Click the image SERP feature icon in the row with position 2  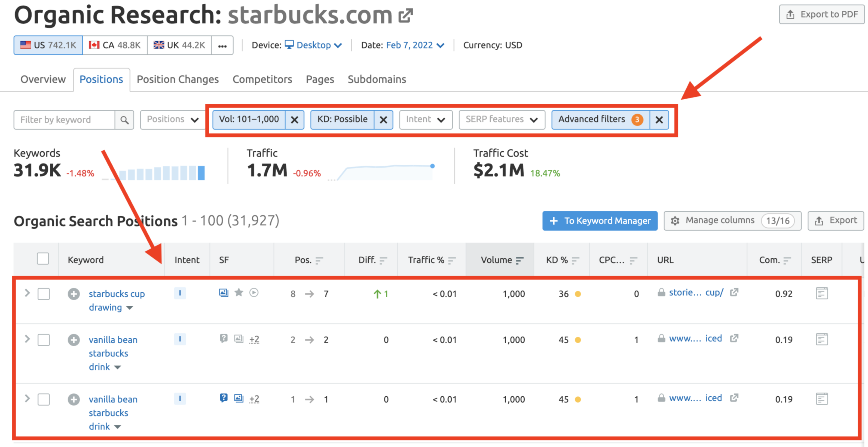coord(239,339)
